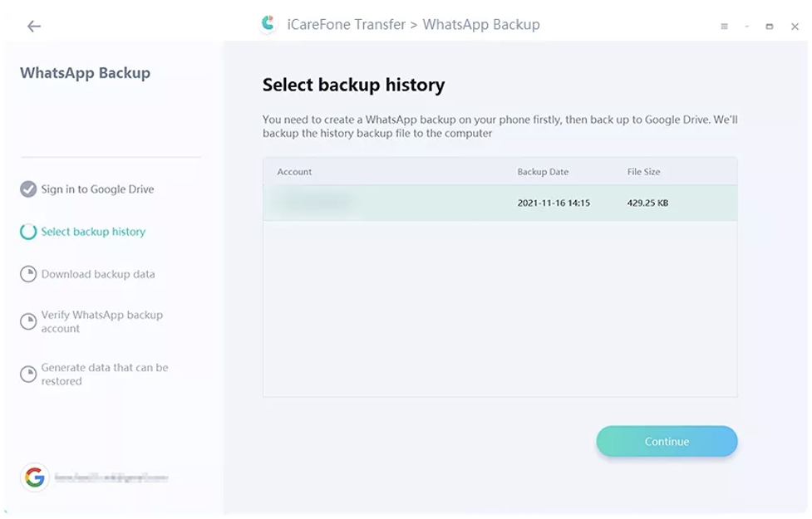Click the blurred Google account email
812x519 pixels.
click(x=111, y=477)
